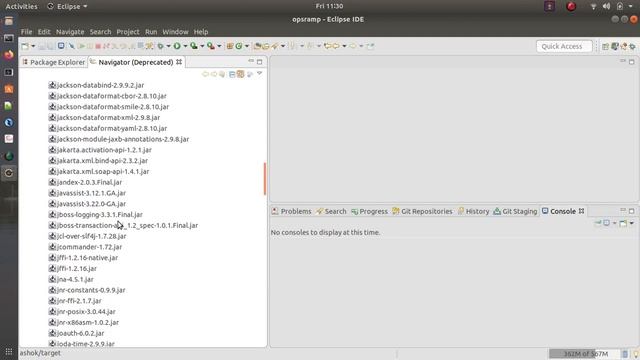The height and width of the screenshot is (360, 640).
Task: Select jna-4.5.1.jar file
Action: pyautogui.click(x=71, y=279)
